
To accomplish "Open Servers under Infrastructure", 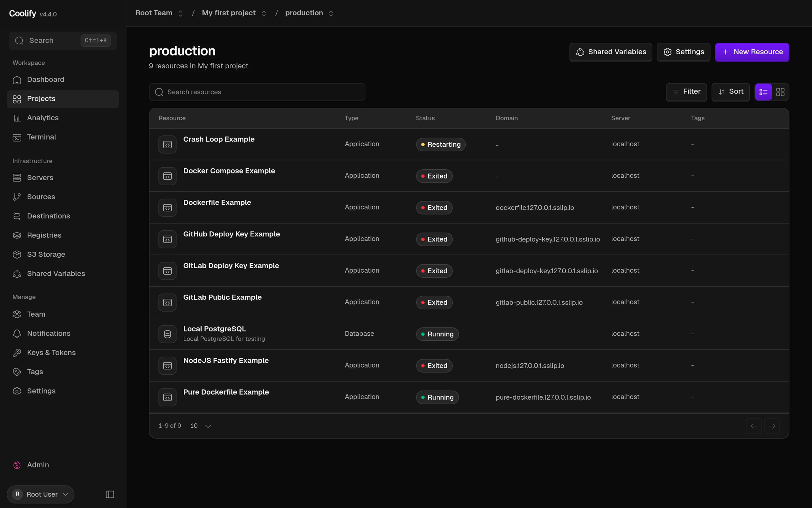I will (63, 178).
